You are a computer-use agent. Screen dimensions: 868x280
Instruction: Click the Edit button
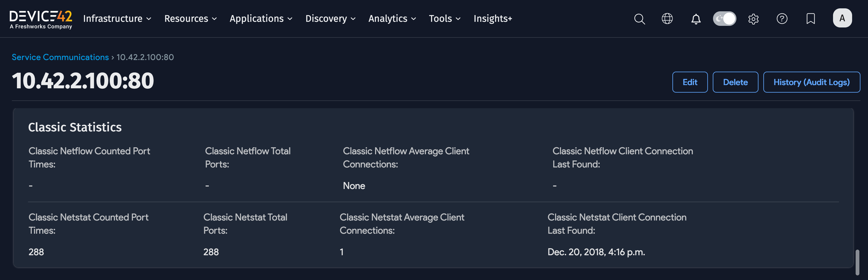pyautogui.click(x=690, y=82)
